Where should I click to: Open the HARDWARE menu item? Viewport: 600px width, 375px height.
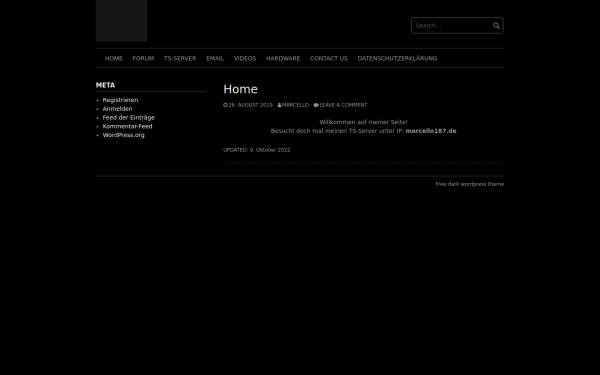pyautogui.click(x=283, y=59)
